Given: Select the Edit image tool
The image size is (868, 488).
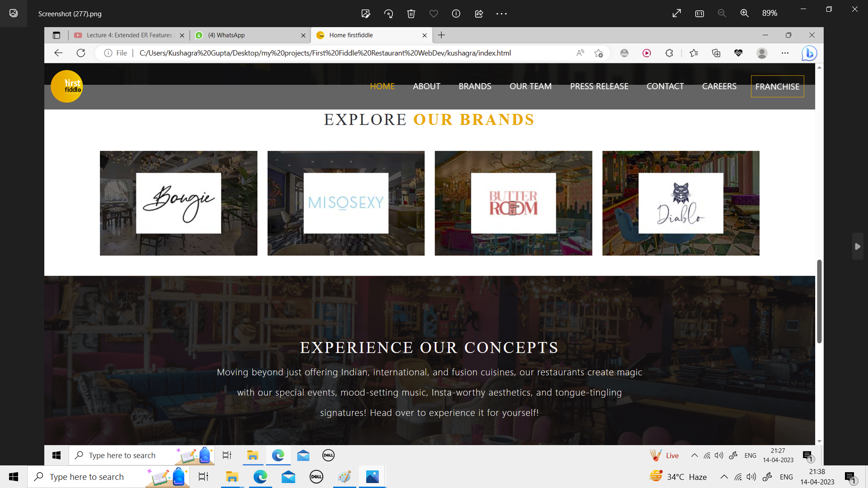Looking at the screenshot, I should tap(366, 14).
